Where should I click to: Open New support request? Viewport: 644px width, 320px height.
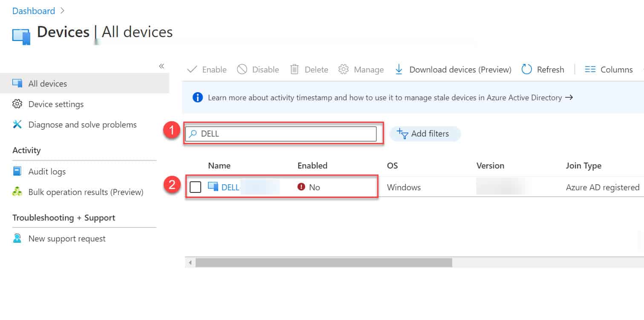tap(67, 239)
